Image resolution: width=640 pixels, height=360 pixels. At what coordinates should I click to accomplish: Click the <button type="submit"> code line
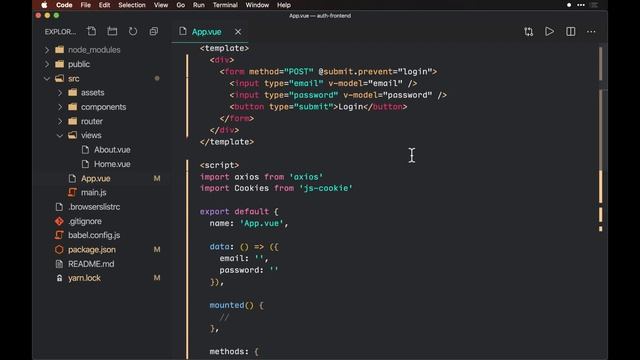click(x=318, y=107)
